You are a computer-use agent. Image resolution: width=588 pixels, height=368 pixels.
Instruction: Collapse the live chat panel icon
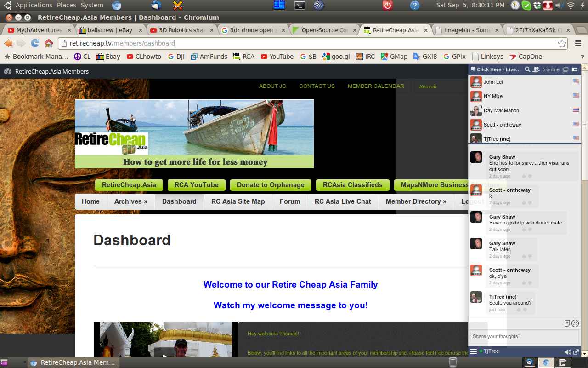pyautogui.click(x=575, y=69)
